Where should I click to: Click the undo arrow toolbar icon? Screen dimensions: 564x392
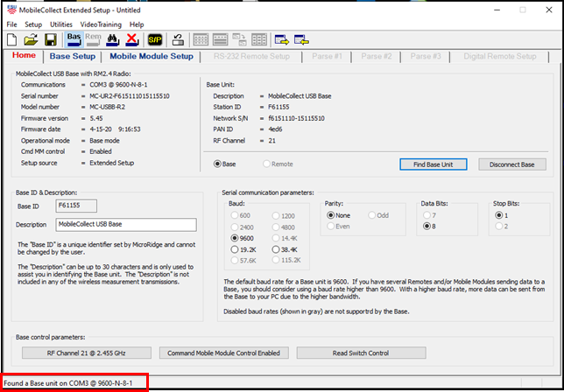click(x=178, y=39)
